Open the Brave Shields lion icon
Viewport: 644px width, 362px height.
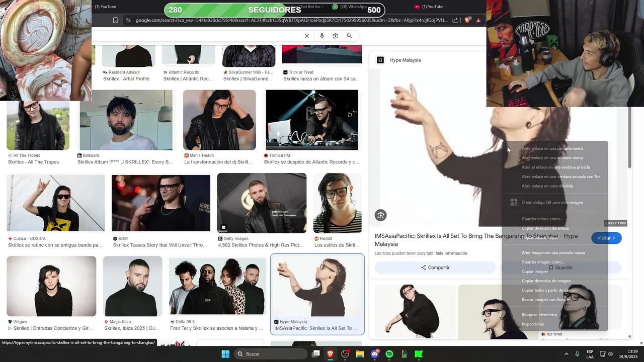point(467,20)
